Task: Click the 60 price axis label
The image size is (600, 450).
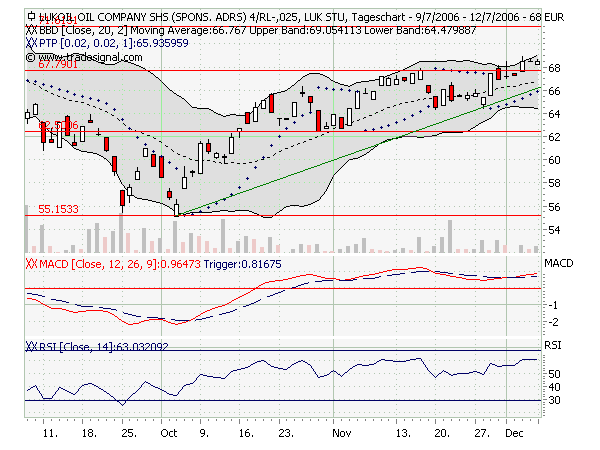Action: tap(554, 160)
